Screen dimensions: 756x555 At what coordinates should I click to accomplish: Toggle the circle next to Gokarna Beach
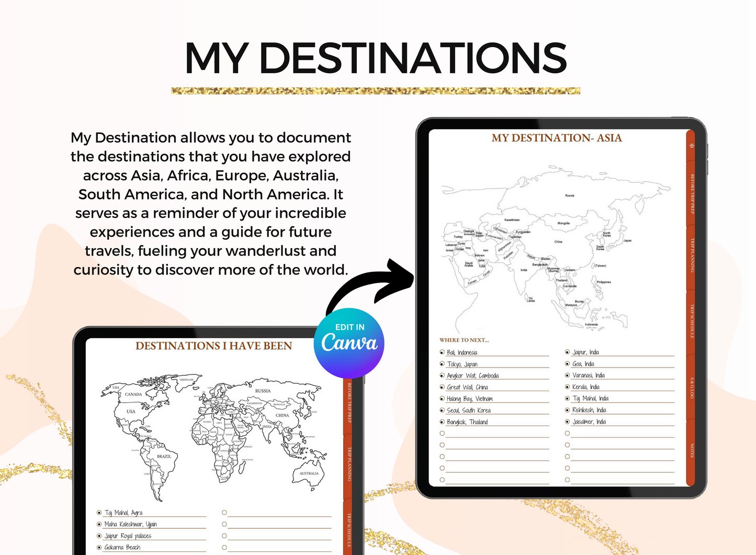[x=98, y=547]
